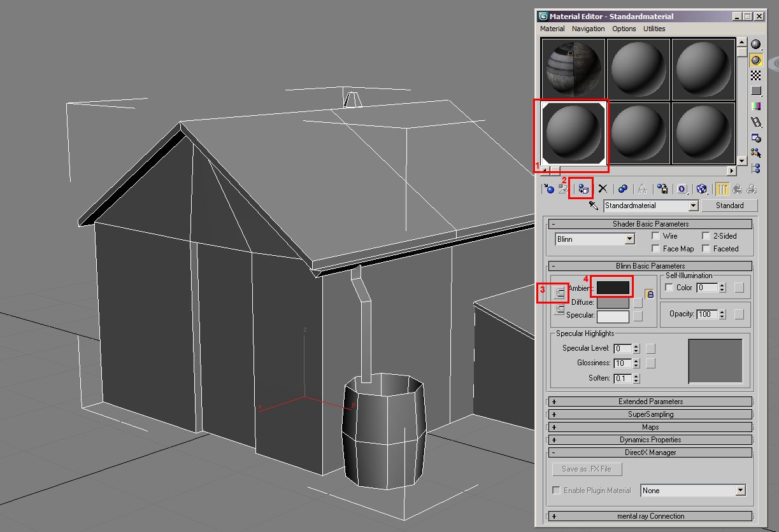Expand the Extended Parameters rollout
779x532 pixels.
point(650,402)
